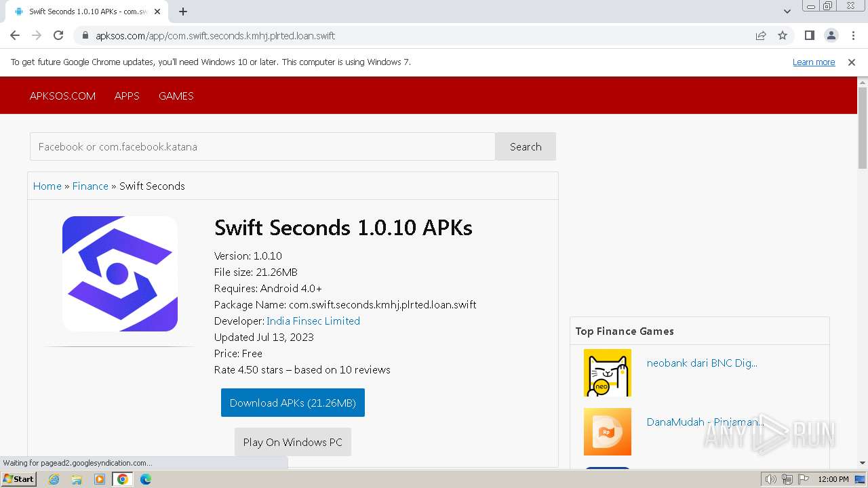Click Chrome icon in taskbar
868x488 pixels.
coord(123,479)
